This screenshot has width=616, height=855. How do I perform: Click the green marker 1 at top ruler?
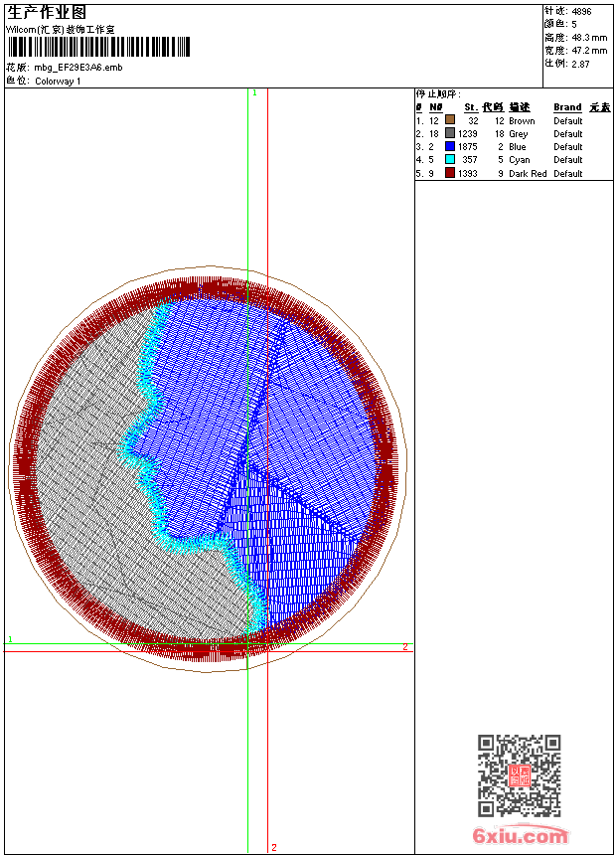click(254, 92)
